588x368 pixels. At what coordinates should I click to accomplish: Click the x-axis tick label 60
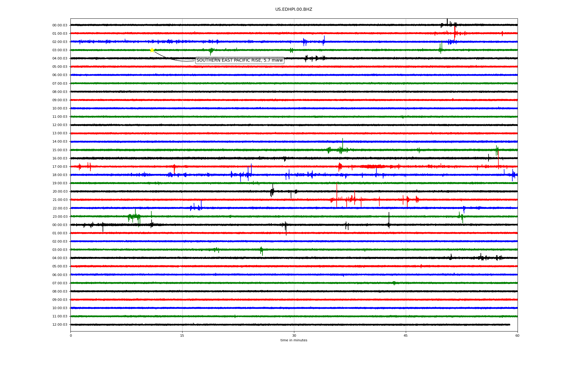517,335
